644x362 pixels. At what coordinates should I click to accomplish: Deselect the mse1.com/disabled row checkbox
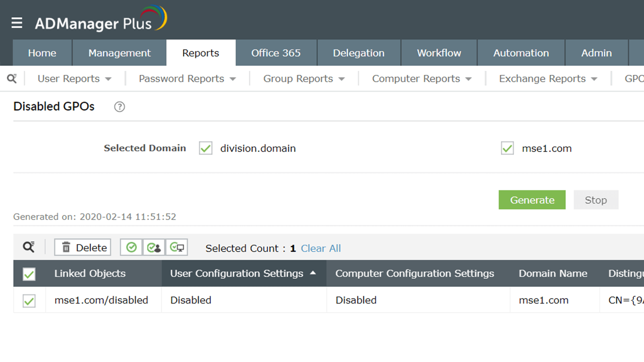coord(29,300)
